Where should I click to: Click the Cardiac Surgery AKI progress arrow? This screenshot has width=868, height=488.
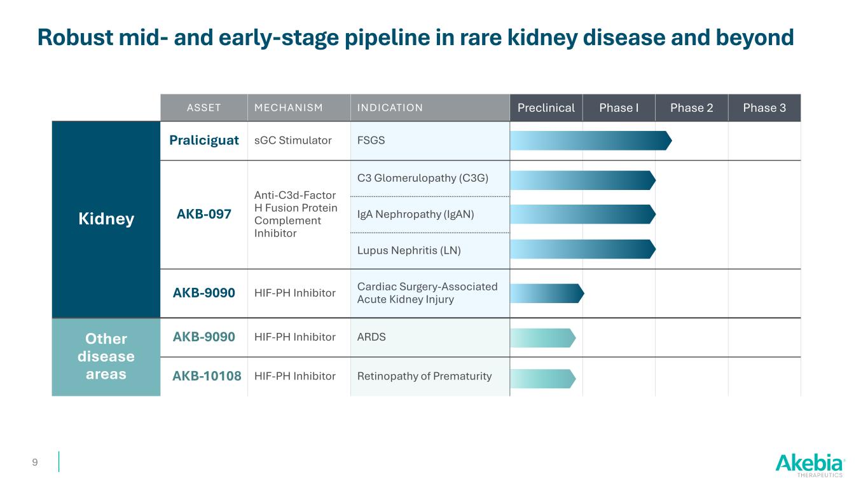coord(546,293)
